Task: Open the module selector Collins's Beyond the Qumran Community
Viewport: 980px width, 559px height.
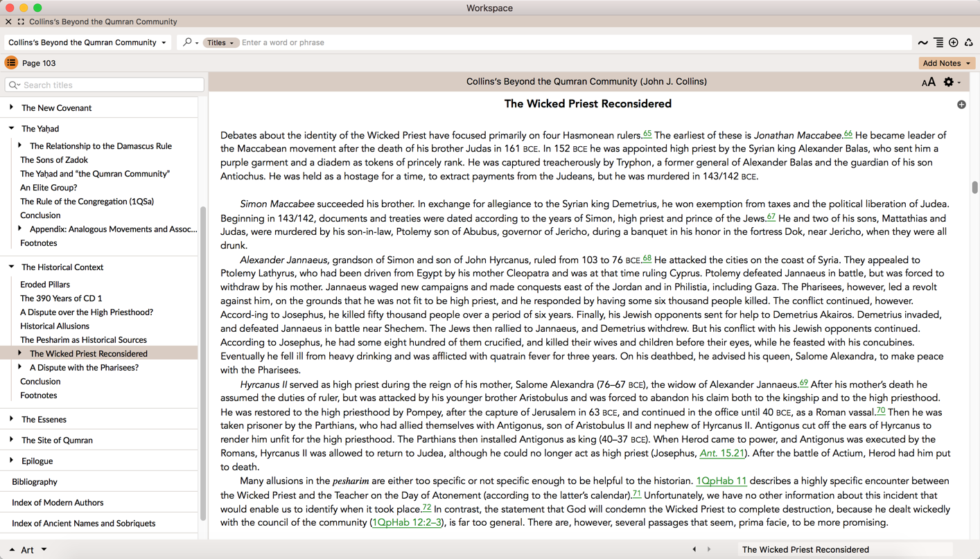Action: pyautogui.click(x=87, y=42)
